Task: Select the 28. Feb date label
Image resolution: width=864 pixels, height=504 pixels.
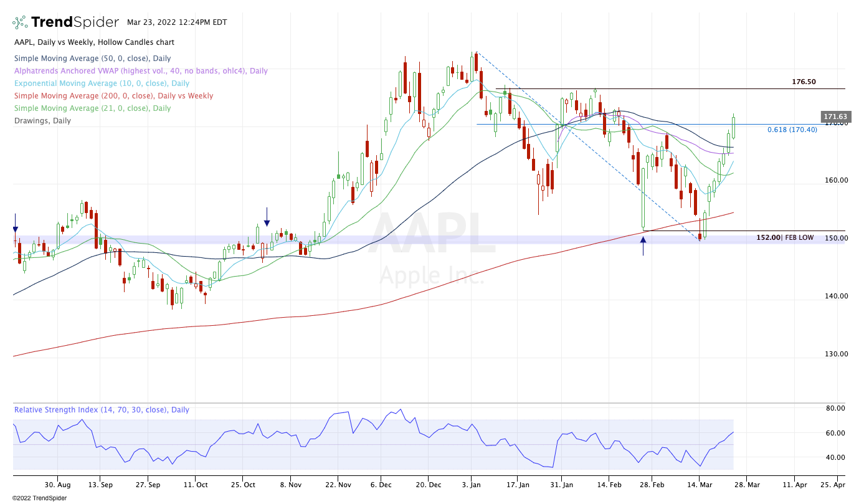Action: pyautogui.click(x=653, y=484)
